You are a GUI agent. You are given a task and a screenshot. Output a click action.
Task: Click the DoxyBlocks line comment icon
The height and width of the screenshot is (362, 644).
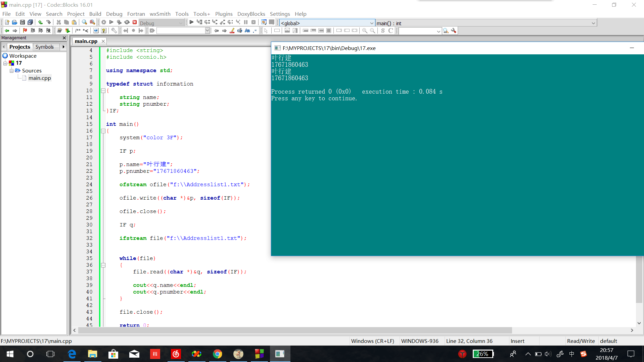point(86,31)
